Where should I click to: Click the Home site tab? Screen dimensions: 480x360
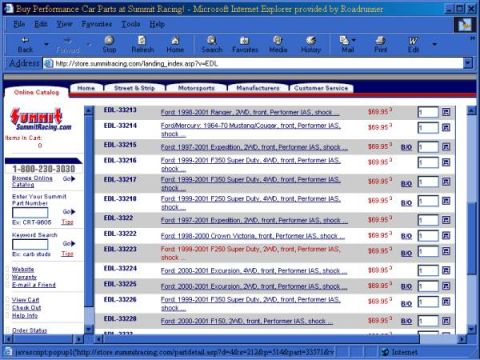click(x=86, y=88)
